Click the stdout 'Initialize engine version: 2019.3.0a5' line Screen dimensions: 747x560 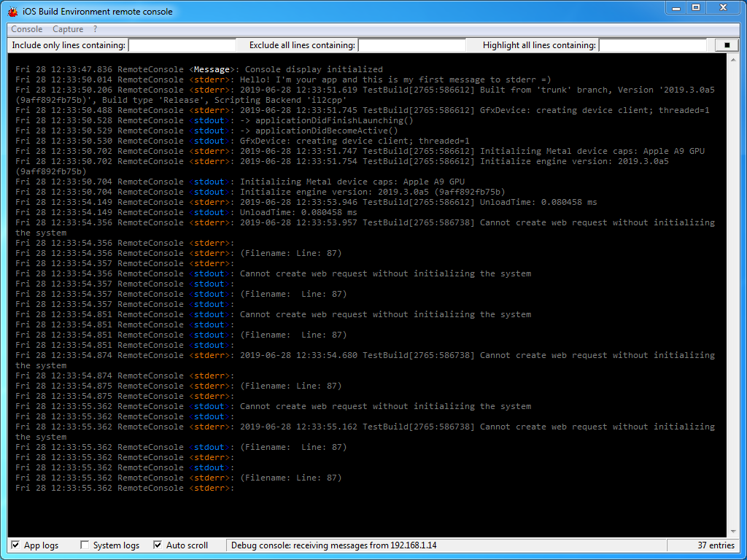tap(260, 192)
